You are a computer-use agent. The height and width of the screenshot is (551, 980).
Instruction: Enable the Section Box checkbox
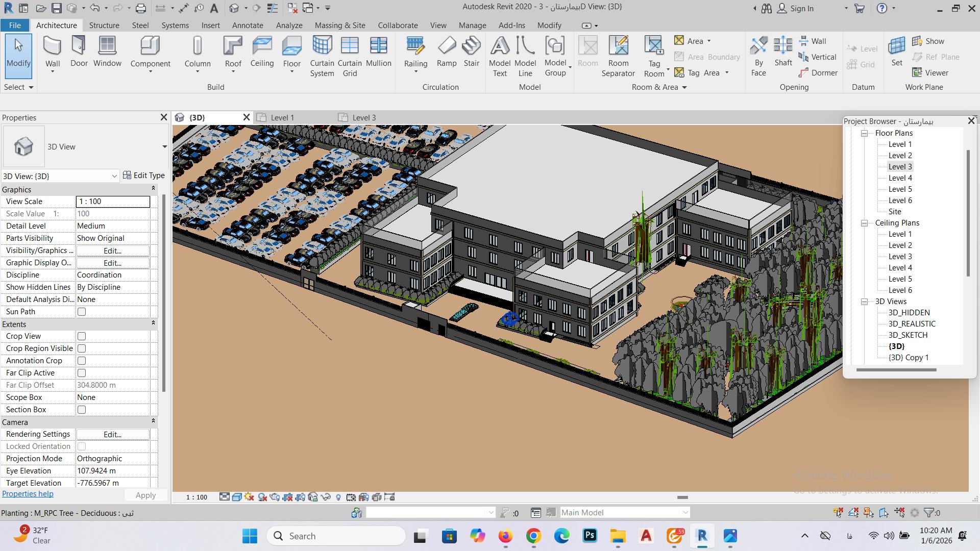(x=82, y=410)
